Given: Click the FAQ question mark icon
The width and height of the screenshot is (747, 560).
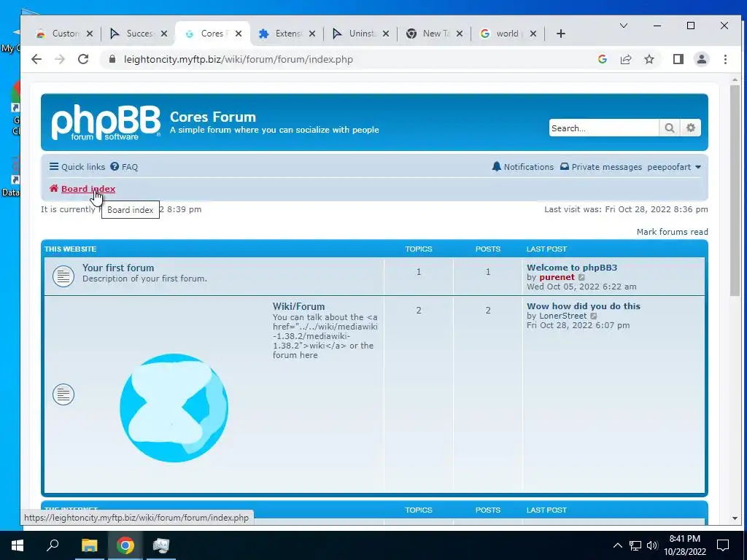Looking at the screenshot, I should (115, 167).
